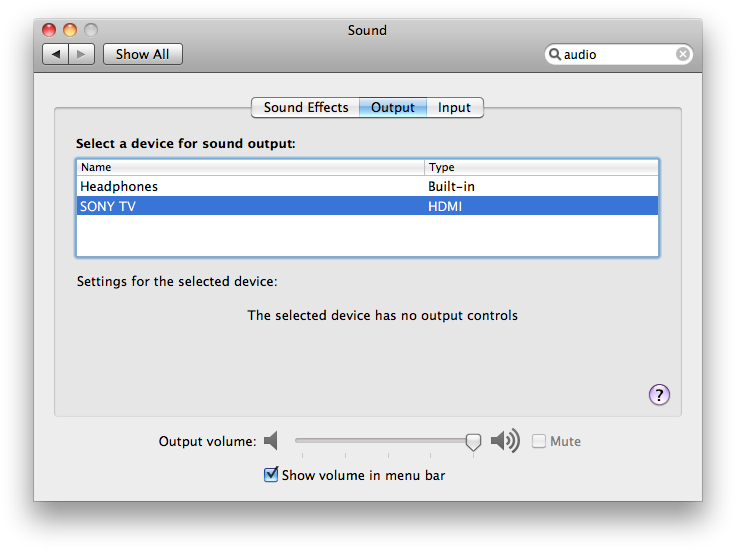Toggle Show volume in menu bar
Image resolution: width=735 pixels, height=549 pixels.
click(271, 474)
